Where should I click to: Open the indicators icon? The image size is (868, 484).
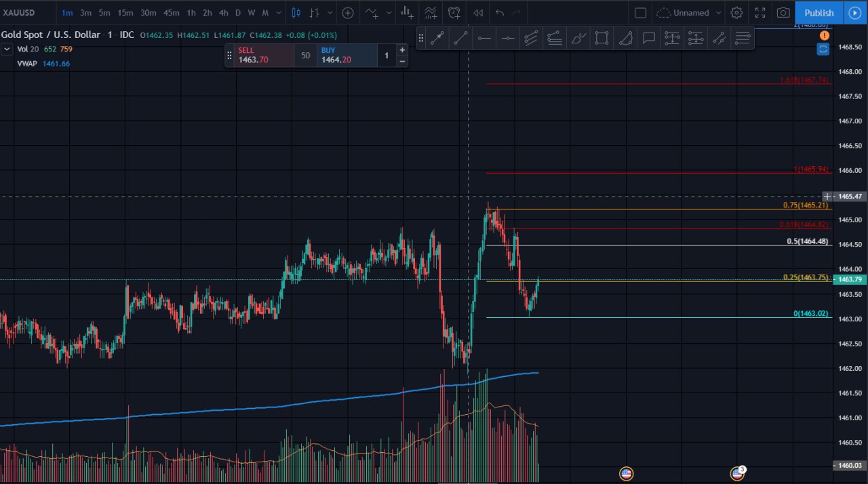coord(370,13)
